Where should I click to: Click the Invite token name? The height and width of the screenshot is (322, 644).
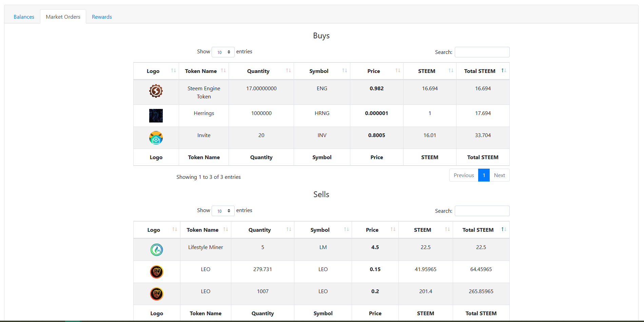click(204, 135)
